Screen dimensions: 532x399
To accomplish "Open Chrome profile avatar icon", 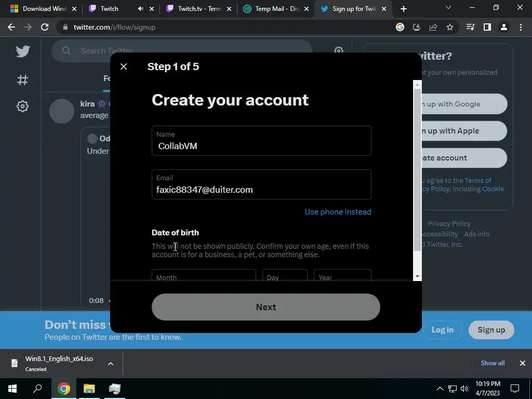I will pyautogui.click(x=504, y=27).
